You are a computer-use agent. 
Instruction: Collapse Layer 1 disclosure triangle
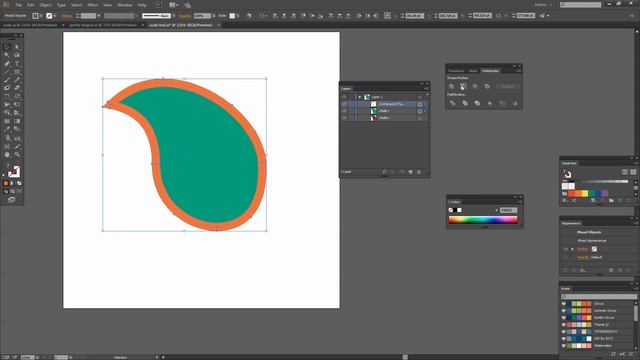[360, 97]
